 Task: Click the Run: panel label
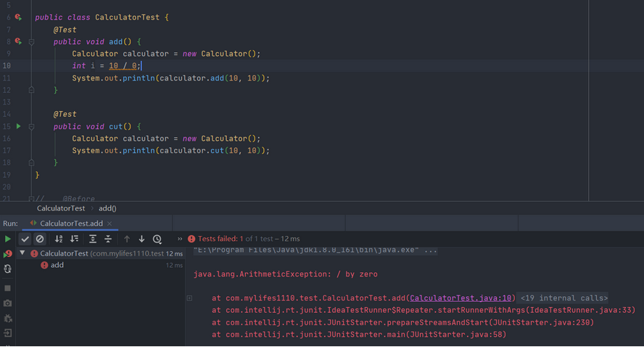[x=10, y=224]
